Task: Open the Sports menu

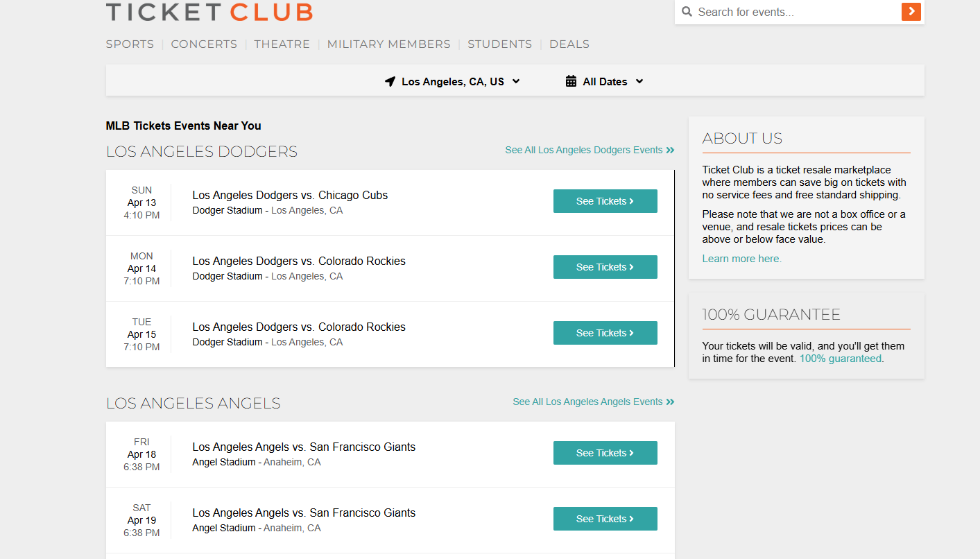Action: [x=130, y=44]
